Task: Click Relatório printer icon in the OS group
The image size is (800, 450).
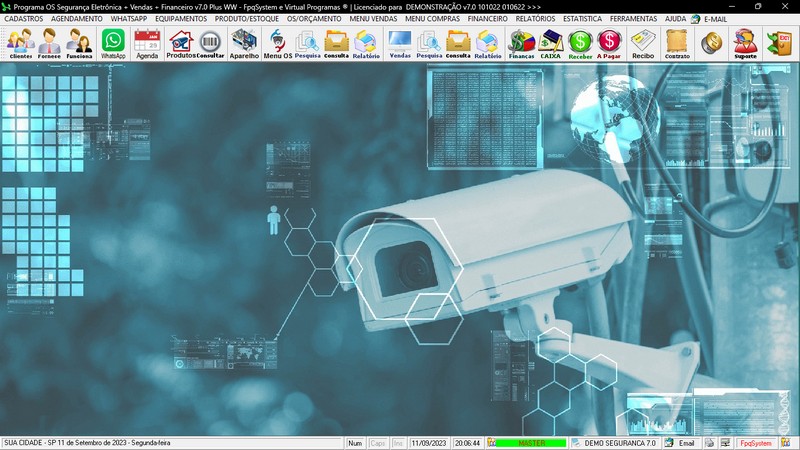Action: tap(366, 44)
